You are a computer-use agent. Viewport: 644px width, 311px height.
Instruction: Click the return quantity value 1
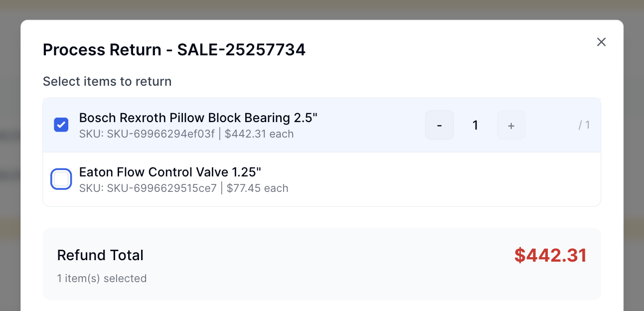pos(475,125)
